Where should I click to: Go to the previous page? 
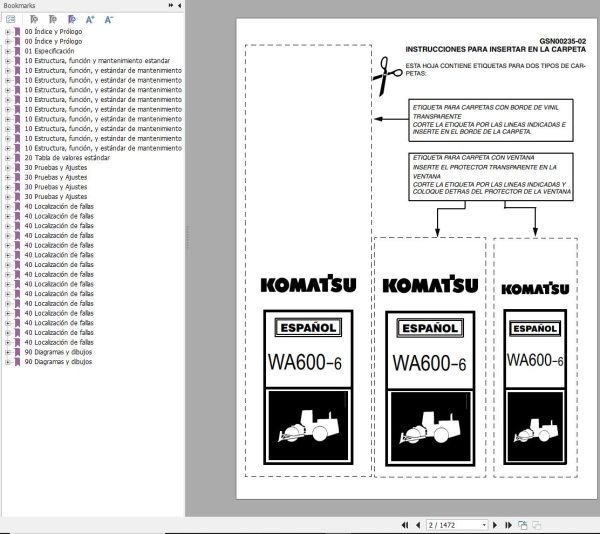tap(418, 525)
